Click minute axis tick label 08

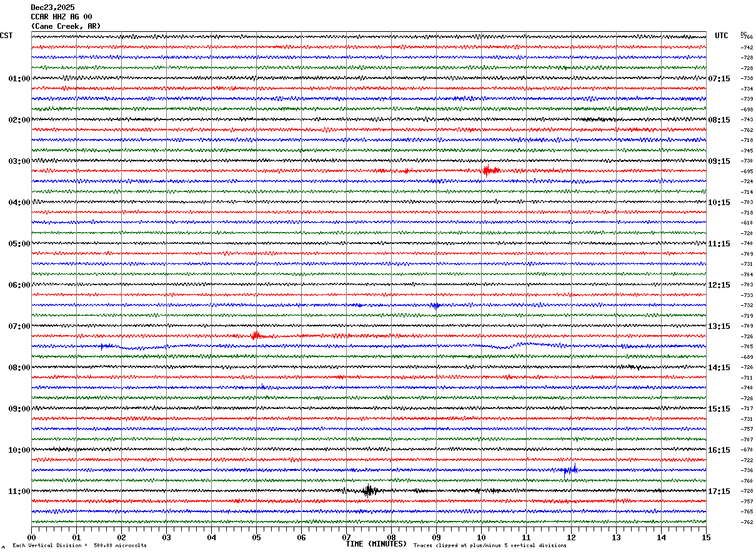coord(391,537)
